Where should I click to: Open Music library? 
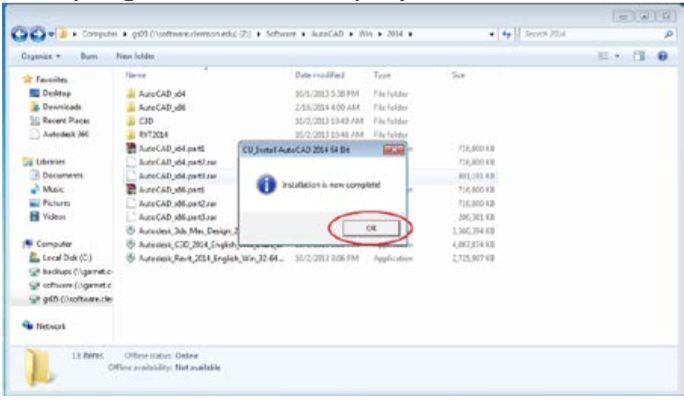click(53, 189)
